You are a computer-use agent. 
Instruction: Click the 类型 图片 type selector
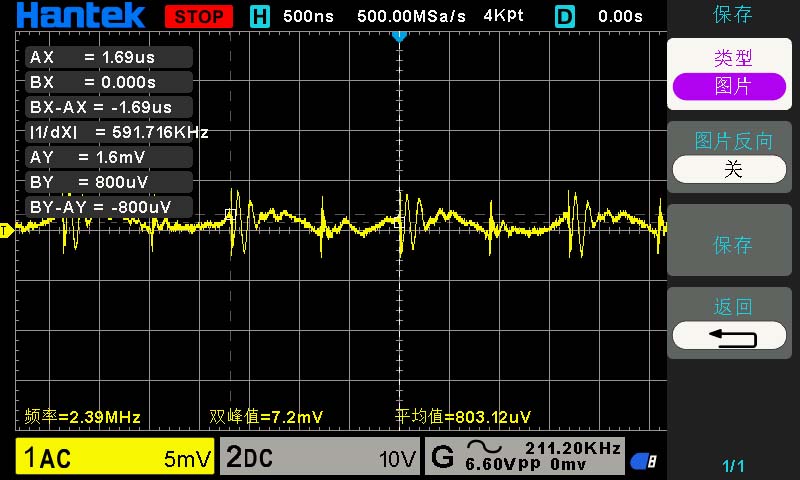(730, 74)
